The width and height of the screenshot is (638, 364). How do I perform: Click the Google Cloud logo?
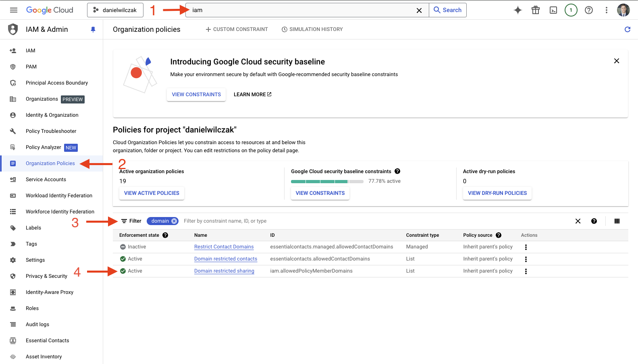tap(50, 10)
